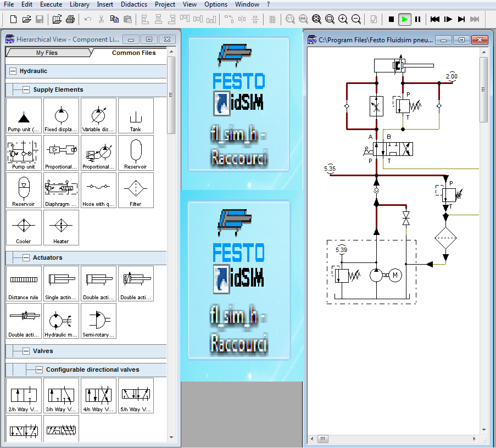Open the Execute menu
Image resolution: width=496 pixels, height=448 pixels.
[x=51, y=4]
